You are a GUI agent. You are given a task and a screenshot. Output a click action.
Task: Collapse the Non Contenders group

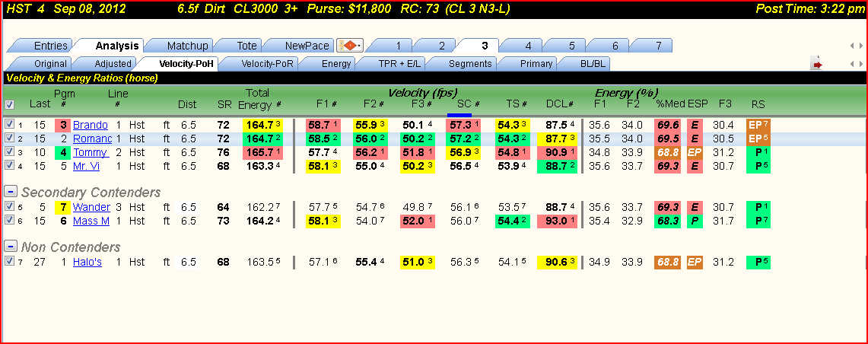[10, 246]
